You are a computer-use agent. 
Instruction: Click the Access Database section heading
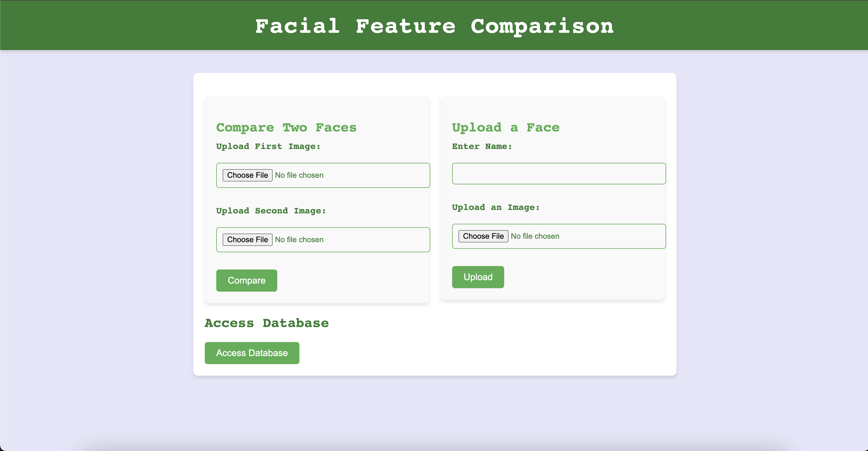267,323
